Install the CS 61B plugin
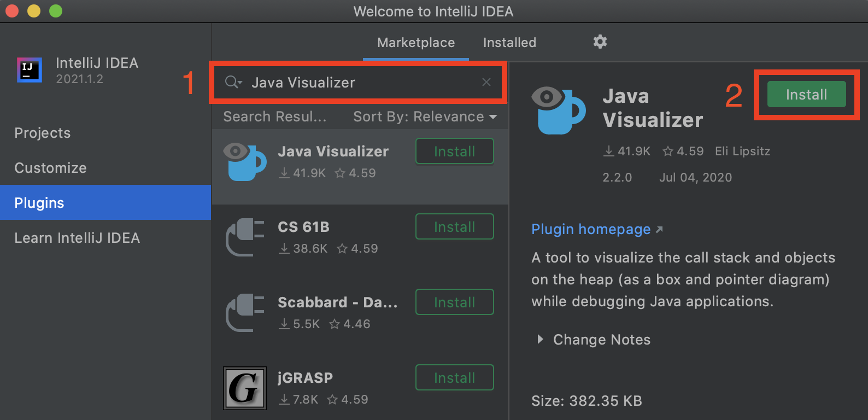The image size is (868, 420). 454,227
